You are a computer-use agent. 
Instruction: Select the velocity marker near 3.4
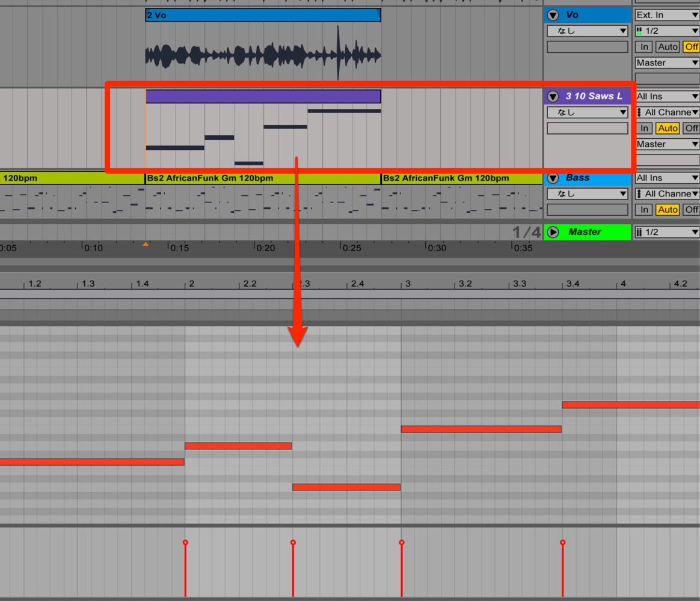pyautogui.click(x=562, y=543)
